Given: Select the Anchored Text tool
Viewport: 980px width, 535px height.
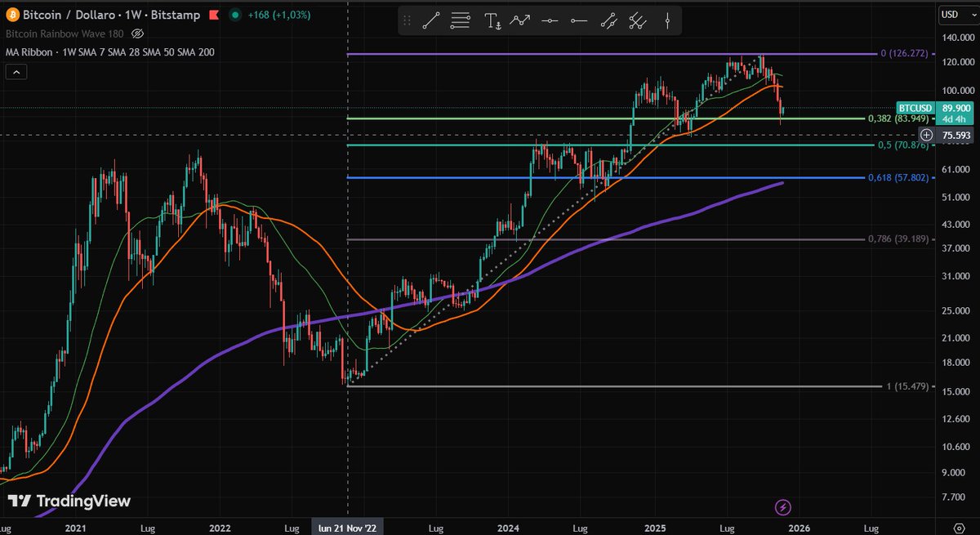Looking at the screenshot, I should 490,20.
